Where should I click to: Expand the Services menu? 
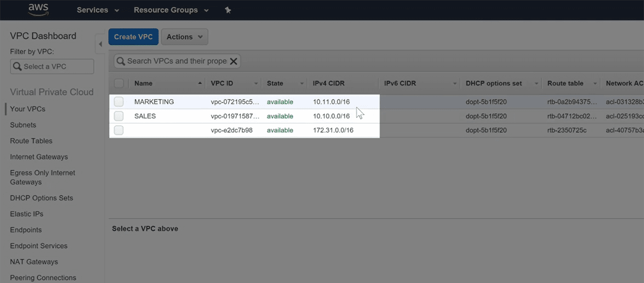pyautogui.click(x=98, y=10)
